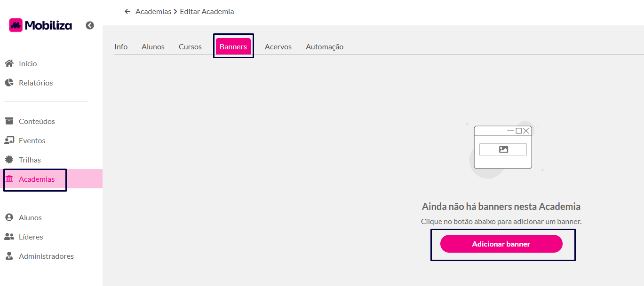The height and width of the screenshot is (286, 644).
Task: Click the back arrow beside Academias breadcrumb
Action: click(x=127, y=11)
